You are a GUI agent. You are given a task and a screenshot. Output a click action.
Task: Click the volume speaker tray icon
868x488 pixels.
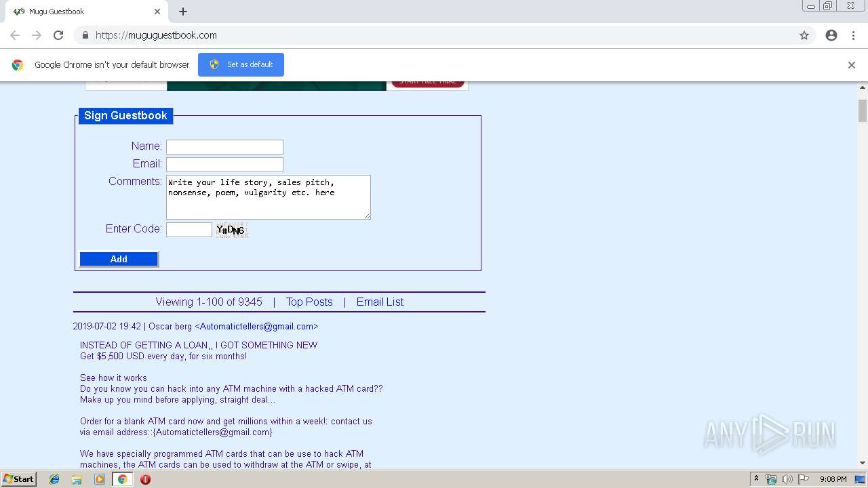(x=787, y=479)
